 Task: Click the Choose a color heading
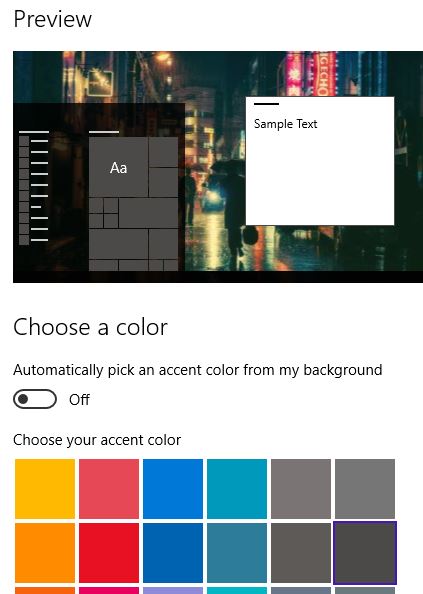[x=90, y=327]
